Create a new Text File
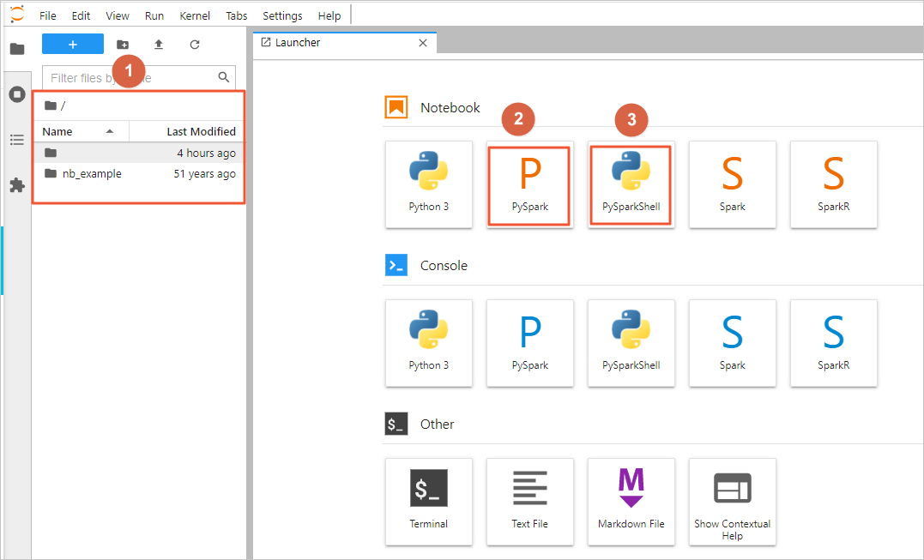 tap(529, 503)
